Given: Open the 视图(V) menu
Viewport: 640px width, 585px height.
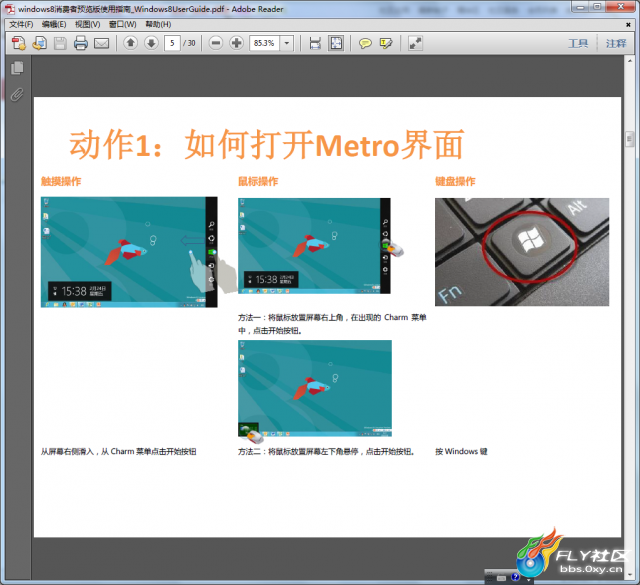Looking at the screenshot, I should [87, 24].
